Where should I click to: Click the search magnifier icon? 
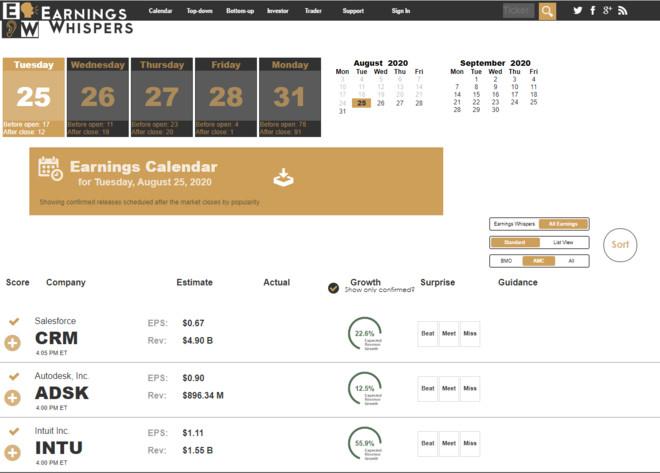547,11
